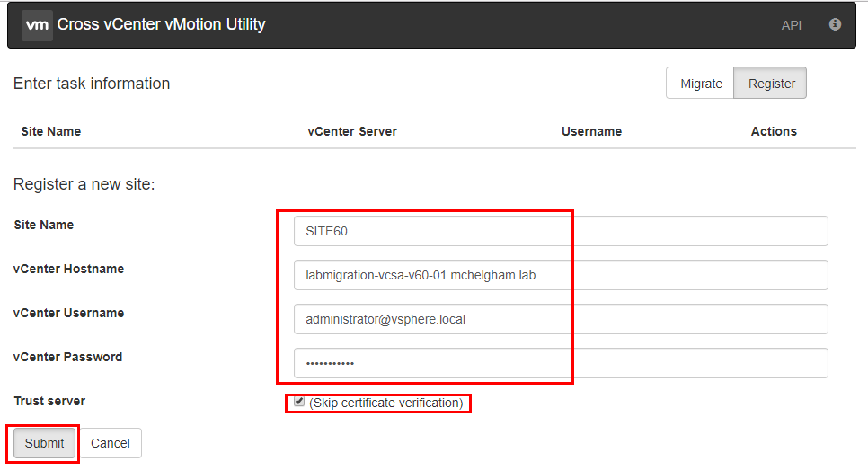Focus the vCenter Password input field
The width and height of the screenshot is (868, 470).
click(561, 363)
